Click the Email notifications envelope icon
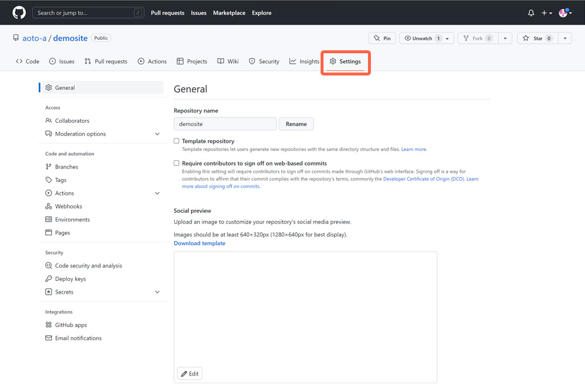 pos(49,338)
